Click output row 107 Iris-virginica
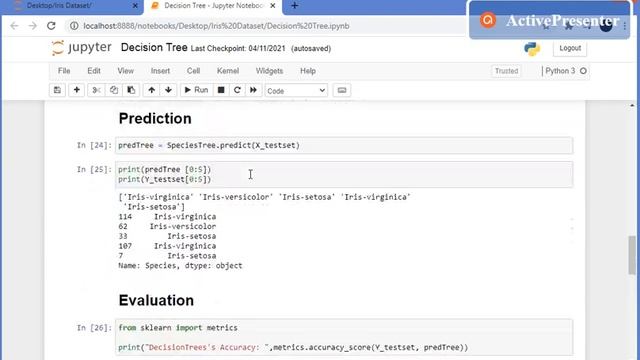Viewport: 640px width, 360px height. 167,246
